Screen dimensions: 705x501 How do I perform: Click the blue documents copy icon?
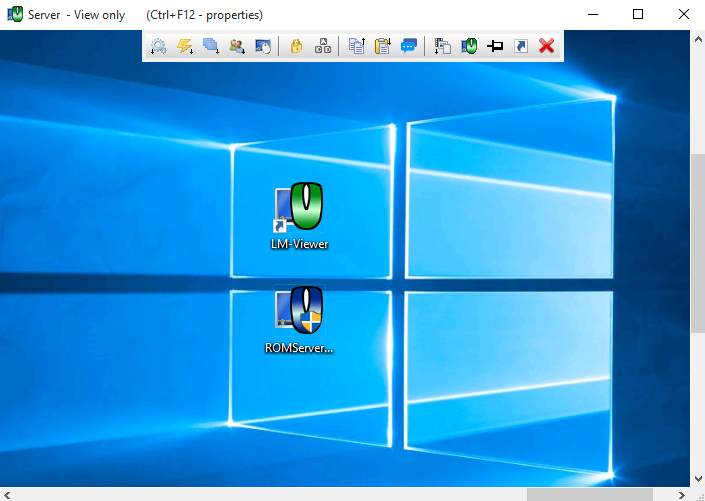point(356,46)
